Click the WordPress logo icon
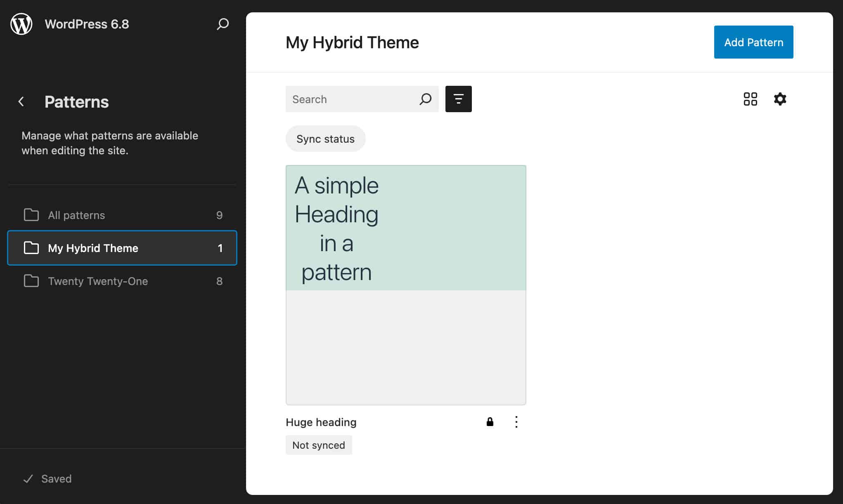843x504 pixels. coord(21,24)
